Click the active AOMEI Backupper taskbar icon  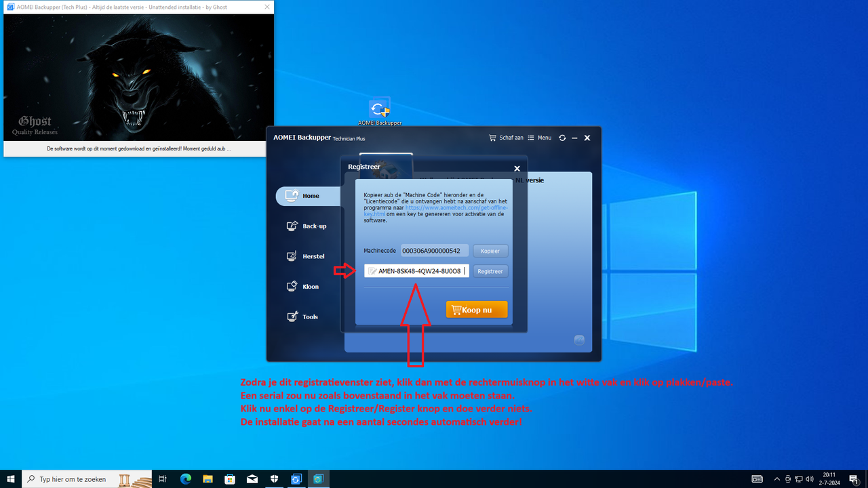pos(319,479)
